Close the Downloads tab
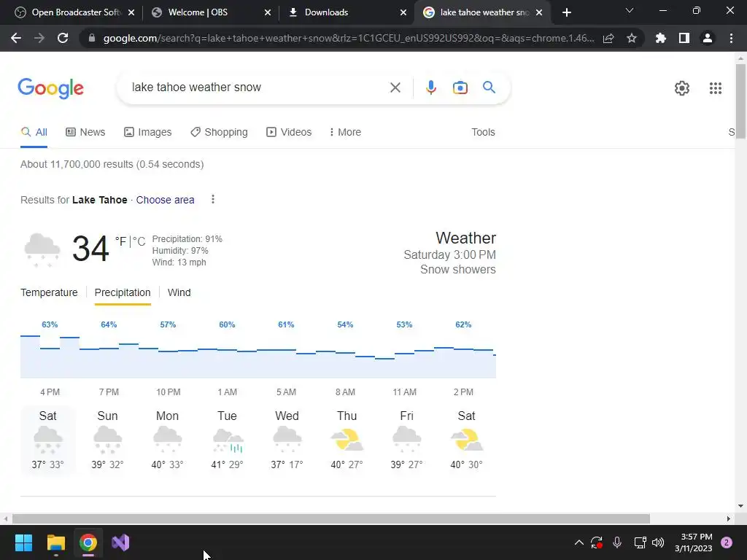 click(x=403, y=12)
